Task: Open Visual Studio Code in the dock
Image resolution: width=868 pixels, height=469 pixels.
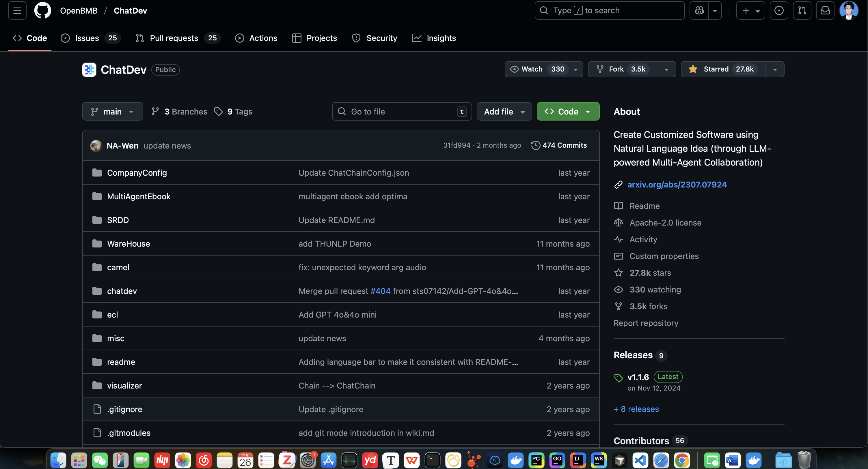Action: [x=640, y=460]
